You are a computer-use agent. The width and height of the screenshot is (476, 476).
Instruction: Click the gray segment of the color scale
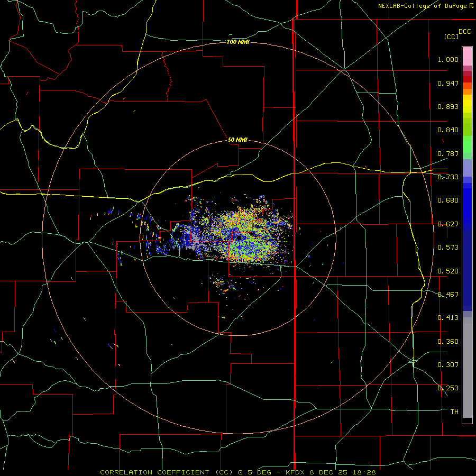coord(467,368)
